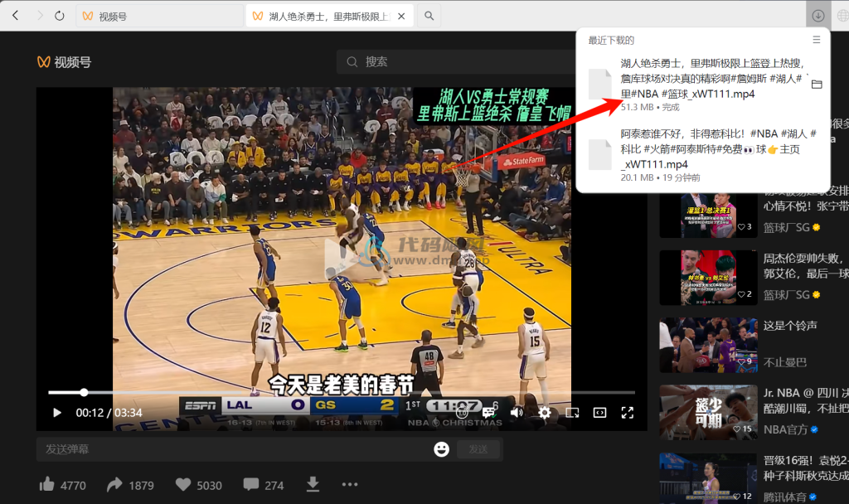Open the 这是个铃声 video title
This screenshot has height=504, width=849.
[x=790, y=325]
